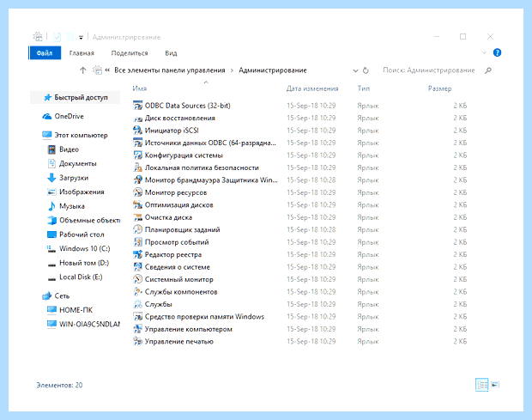The height and width of the screenshot is (420, 532).
Task: Switch to large icons view layout button
Action: 495,385
